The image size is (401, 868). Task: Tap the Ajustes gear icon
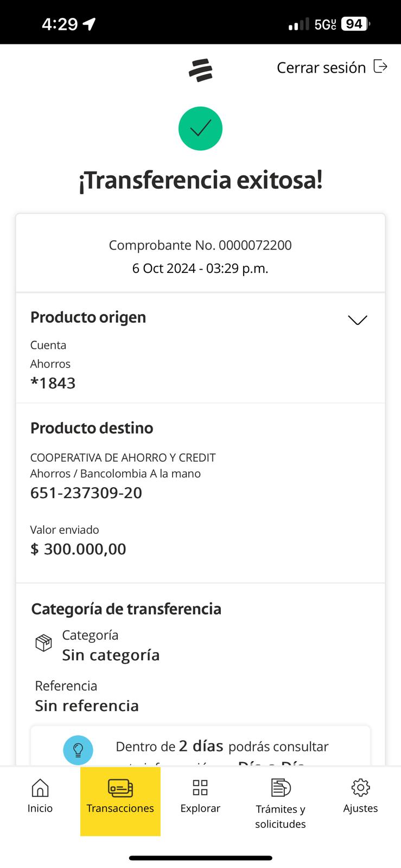360,788
